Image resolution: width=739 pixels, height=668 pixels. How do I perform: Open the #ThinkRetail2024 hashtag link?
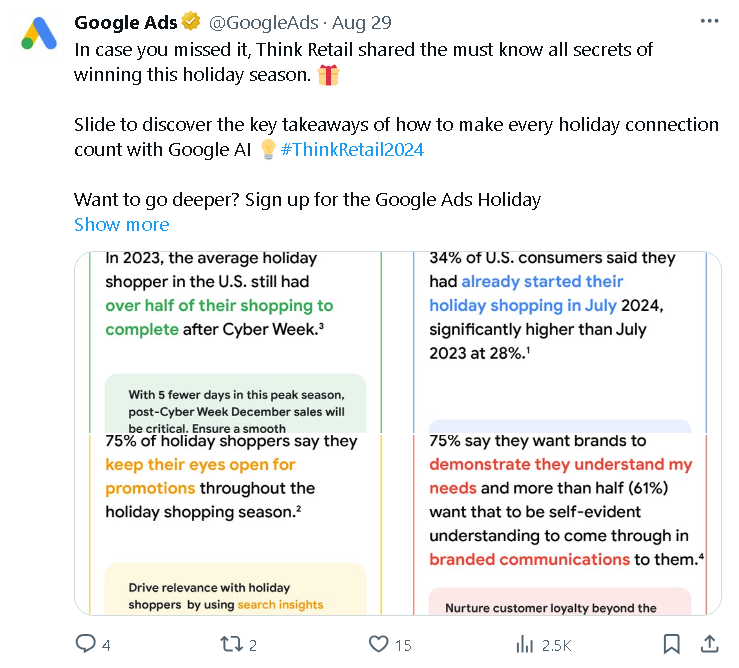(x=352, y=150)
